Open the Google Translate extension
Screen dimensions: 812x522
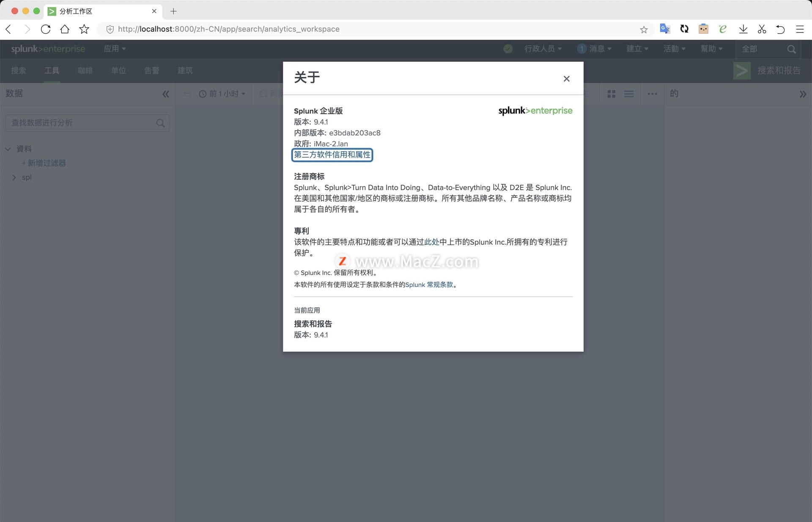[665, 29]
